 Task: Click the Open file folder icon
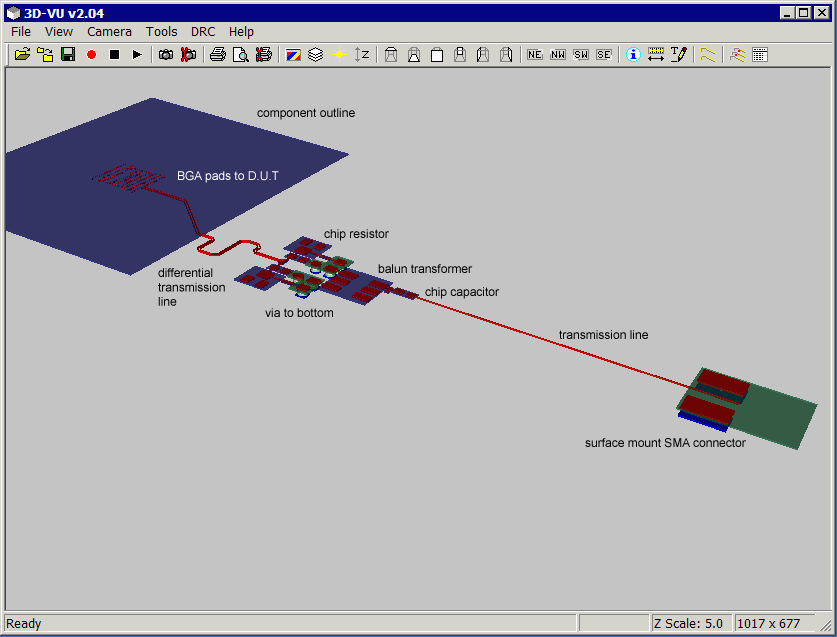pyautogui.click(x=22, y=54)
